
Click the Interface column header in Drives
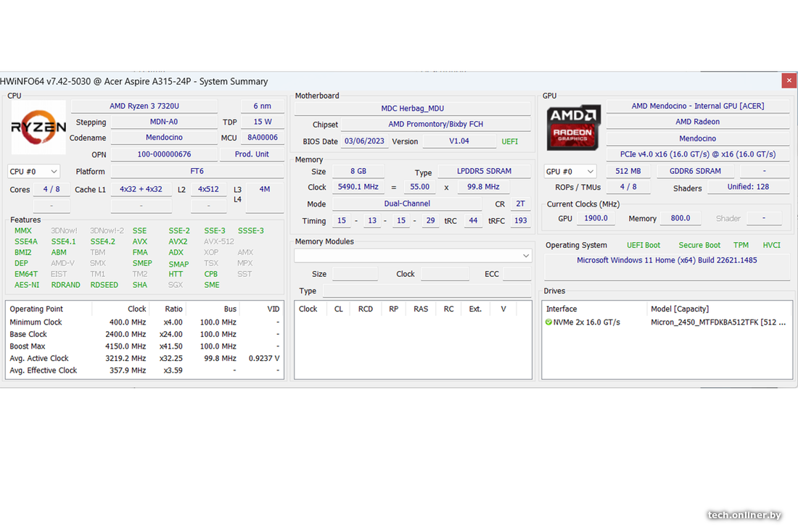pyautogui.click(x=562, y=309)
